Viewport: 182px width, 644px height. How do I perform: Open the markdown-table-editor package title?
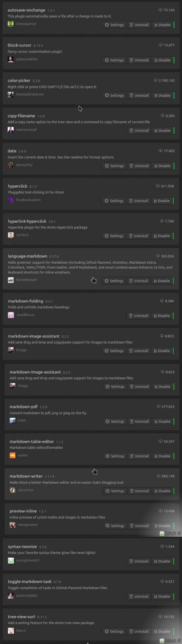tap(32, 441)
